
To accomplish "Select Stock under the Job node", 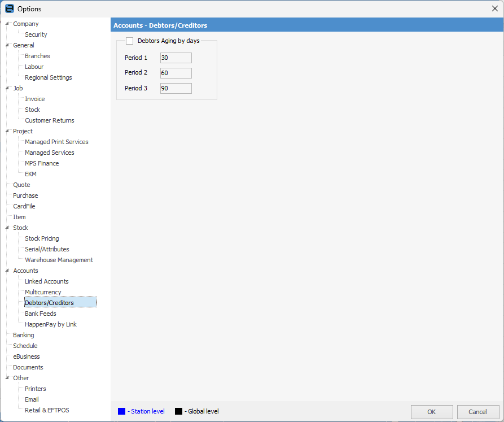I will pos(33,110).
